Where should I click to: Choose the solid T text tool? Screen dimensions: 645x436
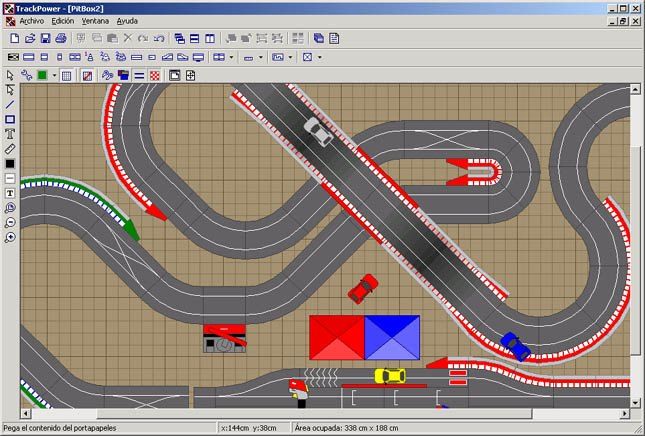(x=10, y=193)
